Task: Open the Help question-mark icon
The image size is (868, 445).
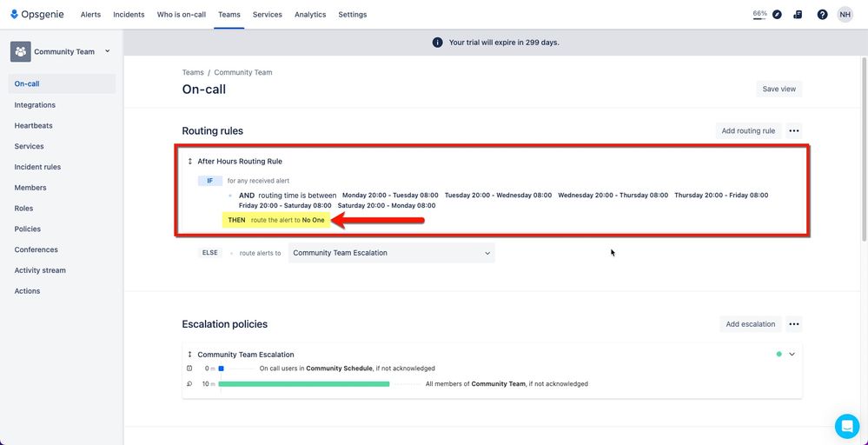Action: coord(822,15)
